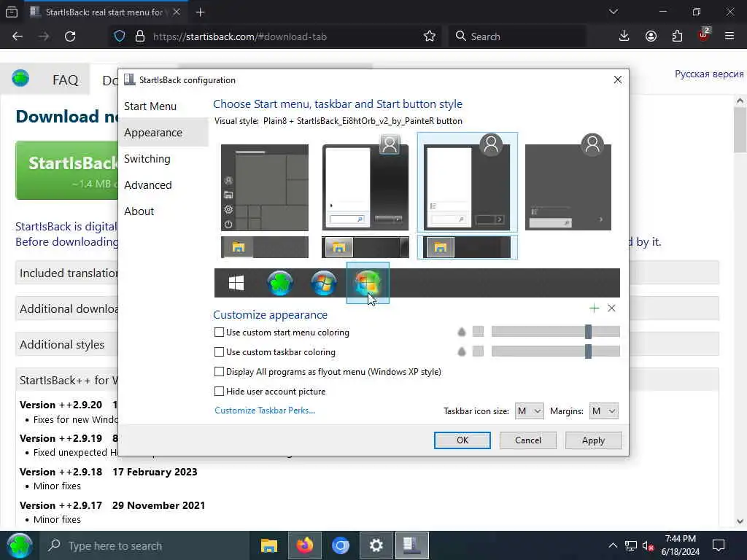Open uBlock Origin extension icon
747x560 pixels.
coord(704,35)
